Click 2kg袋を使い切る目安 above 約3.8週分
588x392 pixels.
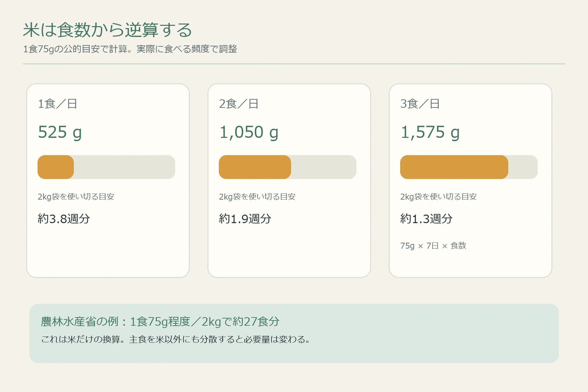coord(76,197)
